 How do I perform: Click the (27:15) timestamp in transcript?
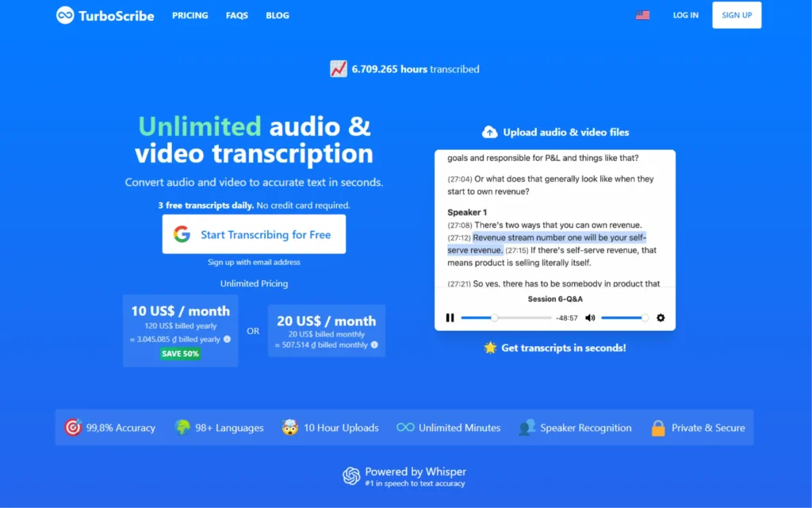[x=517, y=250]
